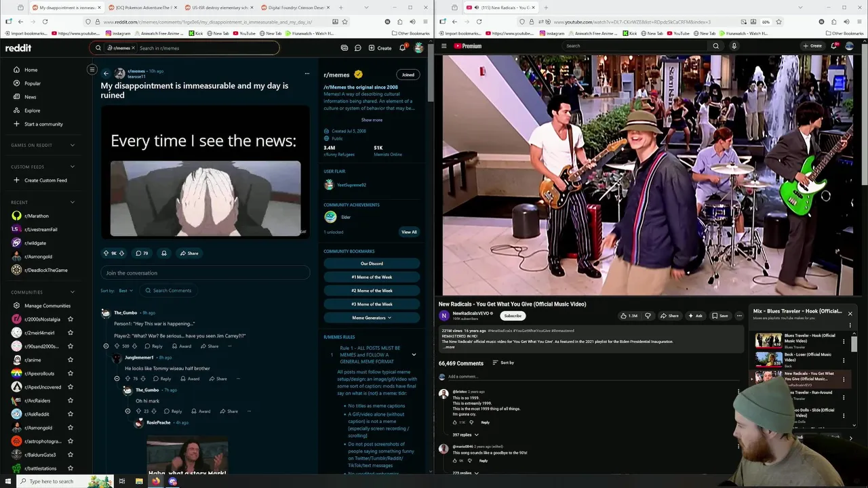The image size is (868, 488).
Task: Remove r/memes filter from Reddit search
Action: (x=133, y=48)
